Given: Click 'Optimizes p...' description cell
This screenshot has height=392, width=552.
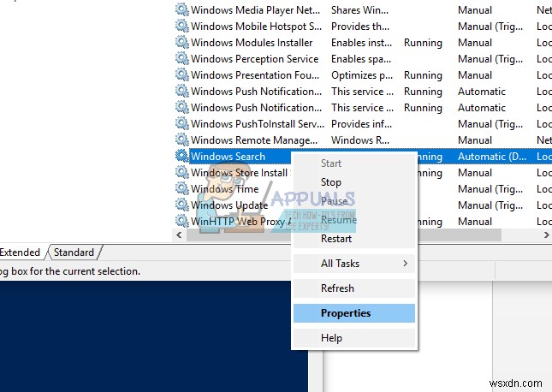Looking at the screenshot, I should point(361,75).
